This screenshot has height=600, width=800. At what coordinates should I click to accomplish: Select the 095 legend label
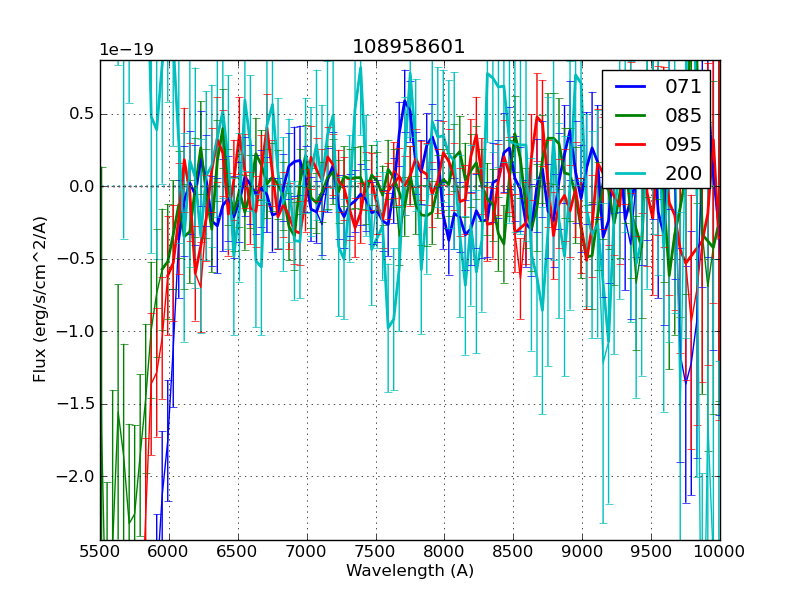[x=683, y=145]
